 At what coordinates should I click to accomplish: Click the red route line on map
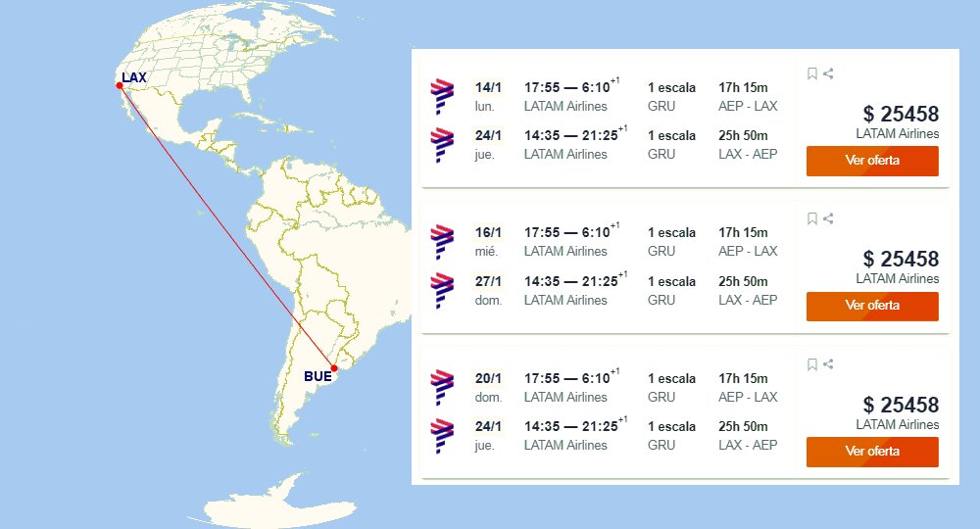(x=227, y=227)
